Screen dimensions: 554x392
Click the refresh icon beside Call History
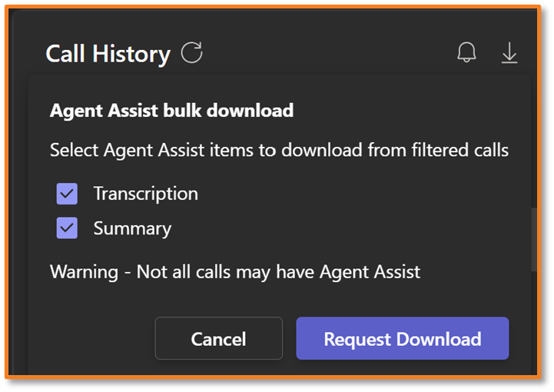[191, 53]
